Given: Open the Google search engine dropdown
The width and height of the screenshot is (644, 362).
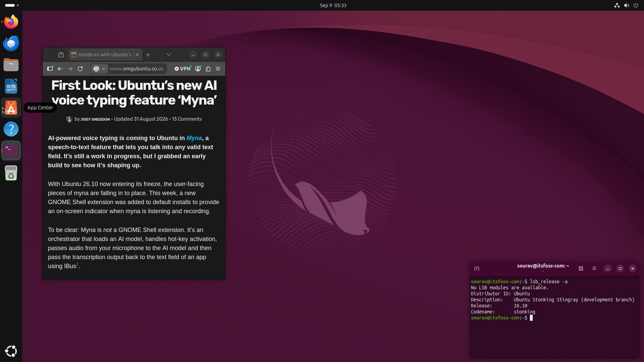Looking at the screenshot, I should [x=99, y=69].
